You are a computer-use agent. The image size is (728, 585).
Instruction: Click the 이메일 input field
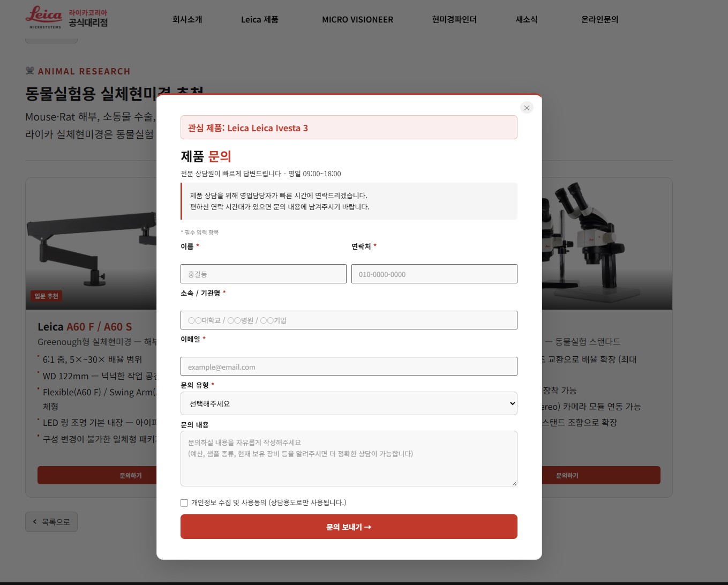click(x=349, y=366)
